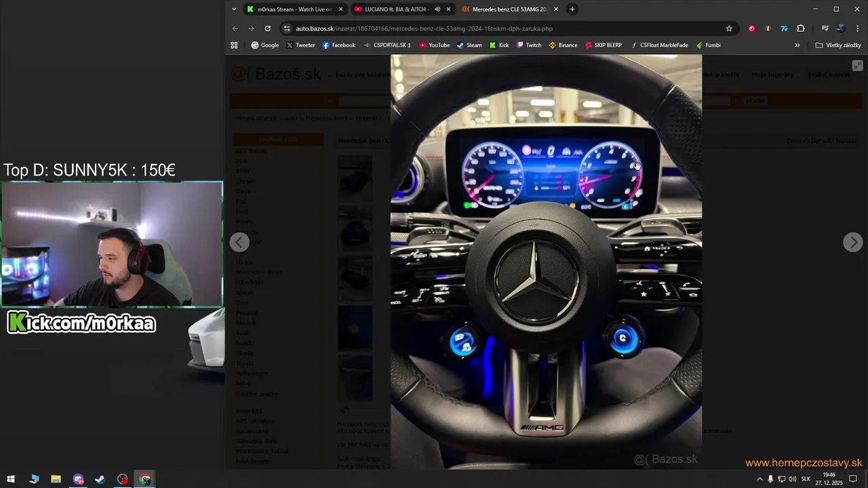The height and width of the screenshot is (488, 868).
Task: Focus the address bar URL
Action: (424, 28)
